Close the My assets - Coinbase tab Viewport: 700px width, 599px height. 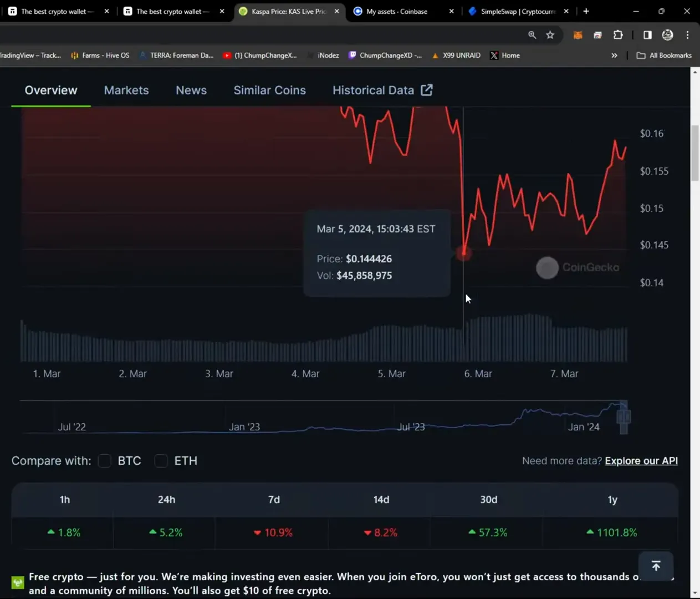(451, 11)
